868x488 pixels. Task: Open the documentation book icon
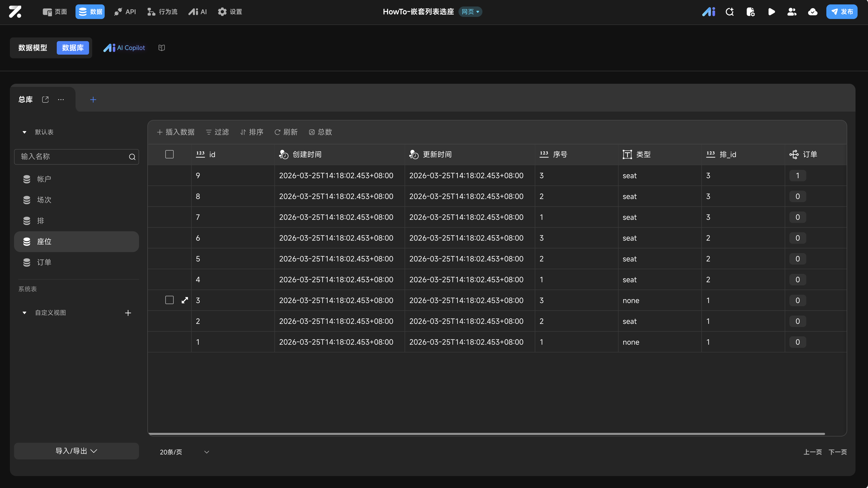pyautogui.click(x=162, y=48)
